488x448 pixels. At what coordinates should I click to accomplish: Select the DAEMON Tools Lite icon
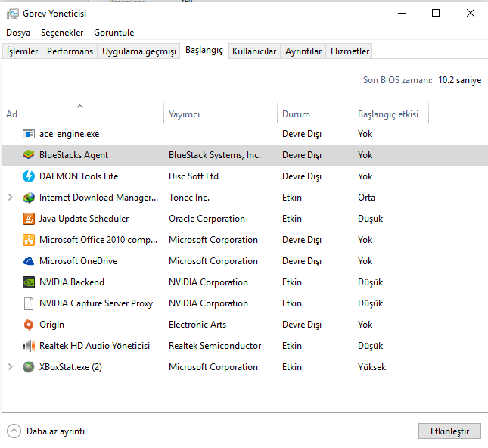[x=29, y=176]
